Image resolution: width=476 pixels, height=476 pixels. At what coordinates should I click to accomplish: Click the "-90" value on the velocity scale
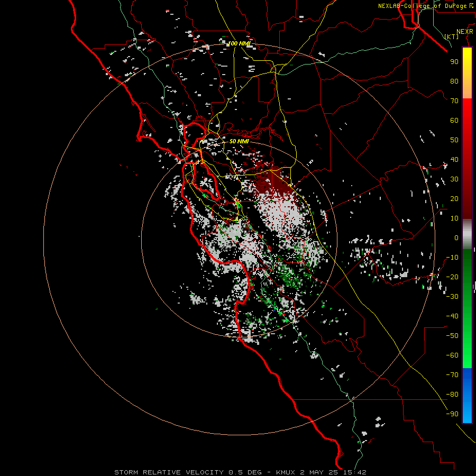coord(452,414)
